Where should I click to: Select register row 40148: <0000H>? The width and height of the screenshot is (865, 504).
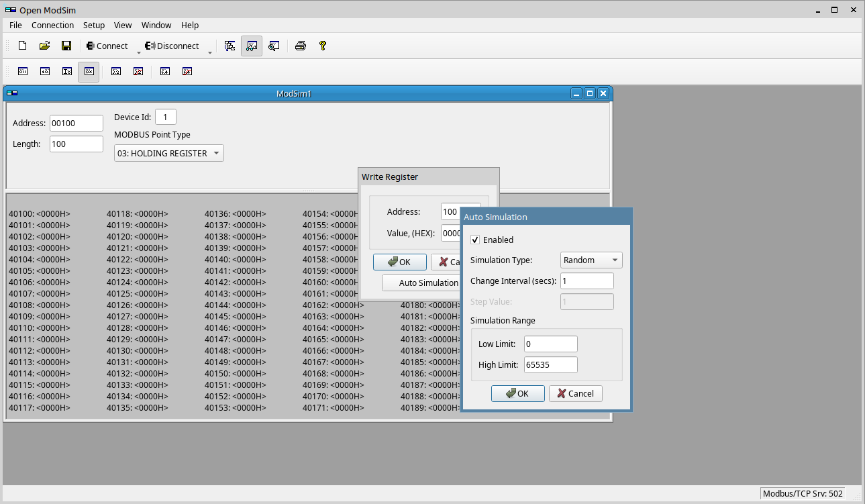click(236, 350)
